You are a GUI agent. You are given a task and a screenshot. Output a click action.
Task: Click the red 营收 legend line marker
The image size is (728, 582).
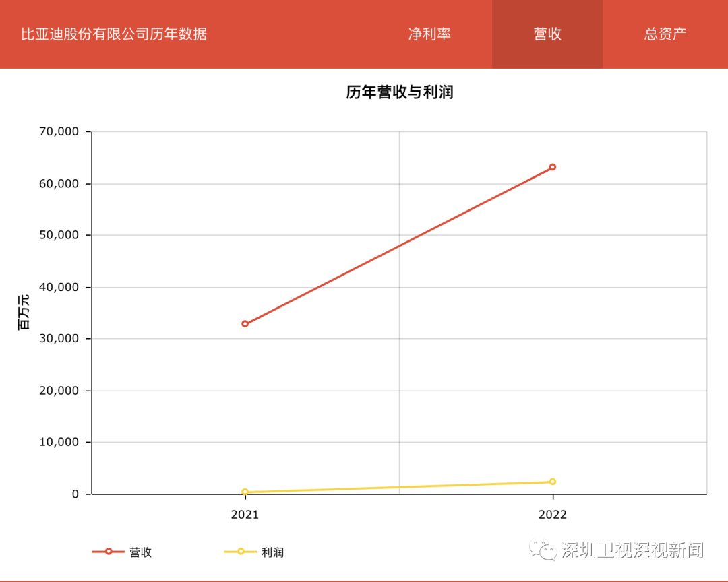pyautogui.click(x=108, y=552)
